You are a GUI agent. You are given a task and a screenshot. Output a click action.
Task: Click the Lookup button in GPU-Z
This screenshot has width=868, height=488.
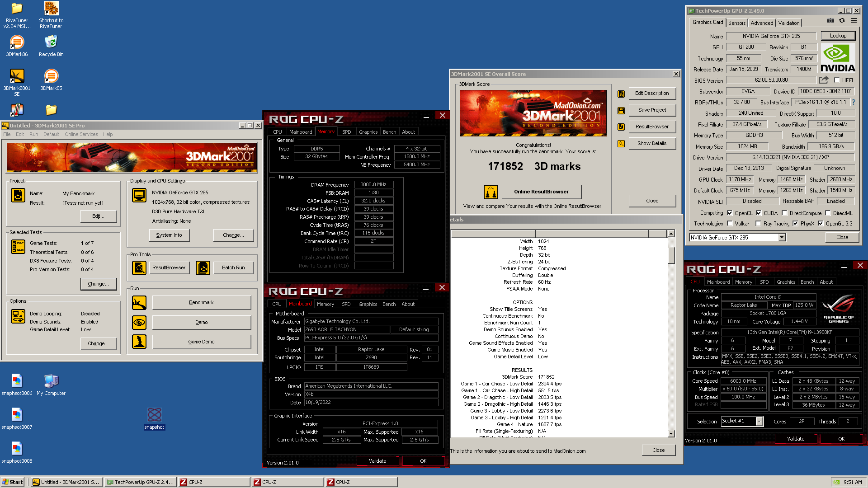click(x=838, y=36)
